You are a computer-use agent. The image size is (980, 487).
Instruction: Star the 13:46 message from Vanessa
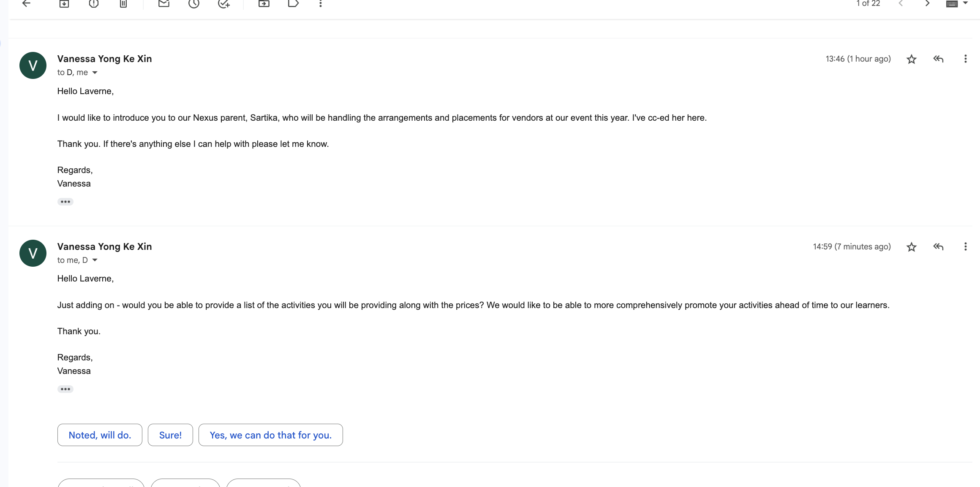[x=912, y=59]
